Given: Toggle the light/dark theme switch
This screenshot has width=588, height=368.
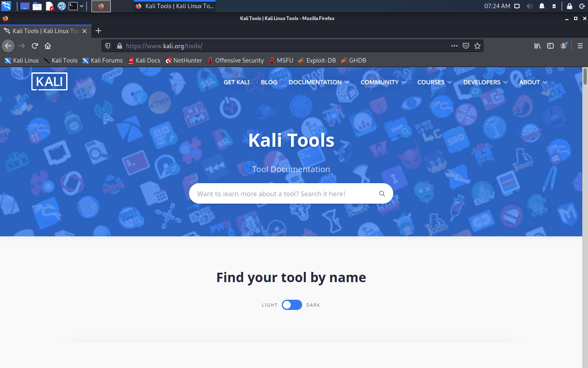Looking at the screenshot, I should [x=292, y=305].
